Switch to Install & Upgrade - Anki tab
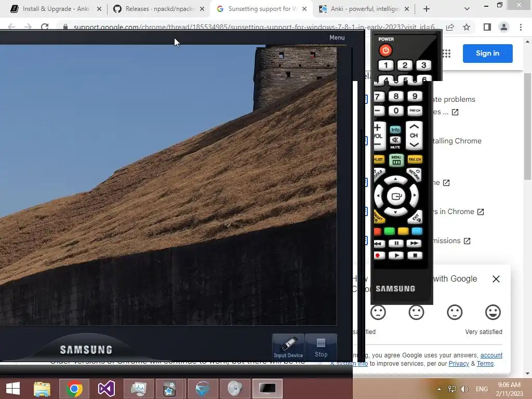 56,9
